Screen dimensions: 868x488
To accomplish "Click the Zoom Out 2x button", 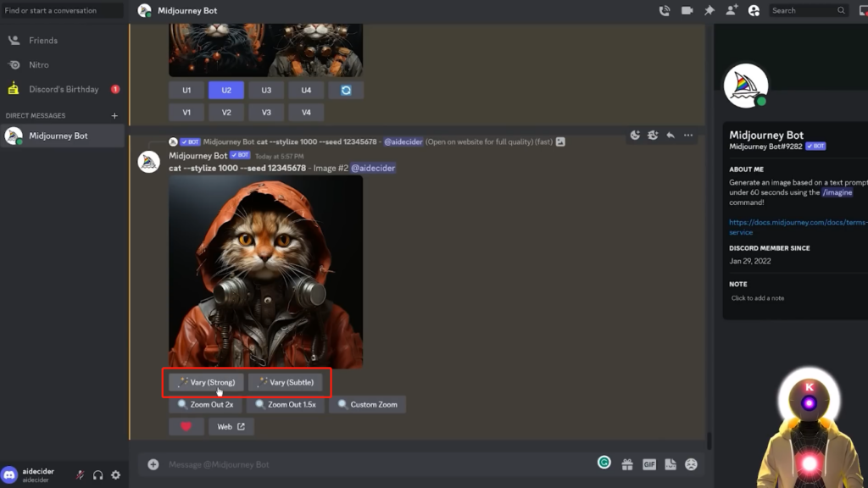I will point(206,405).
